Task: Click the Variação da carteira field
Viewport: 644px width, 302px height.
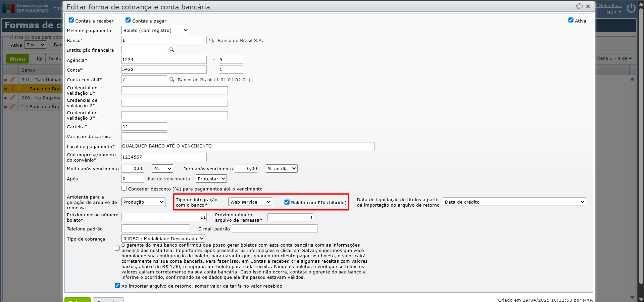Action: (x=144, y=136)
